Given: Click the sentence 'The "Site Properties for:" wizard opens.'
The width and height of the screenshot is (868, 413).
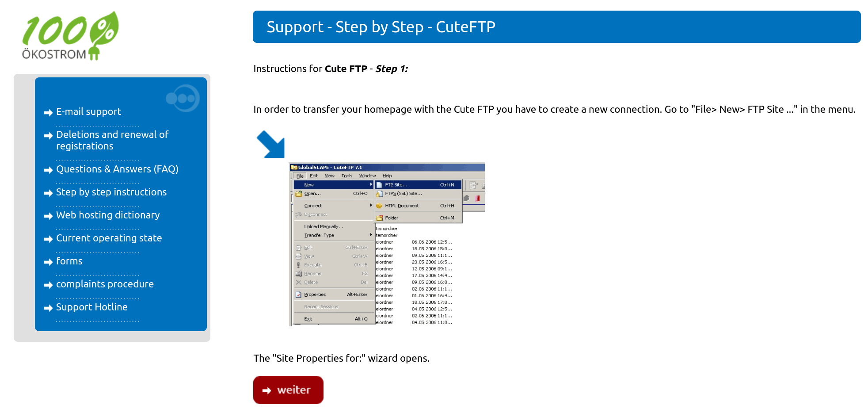Looking at the screenshot, I should click(x=341, y=359).
